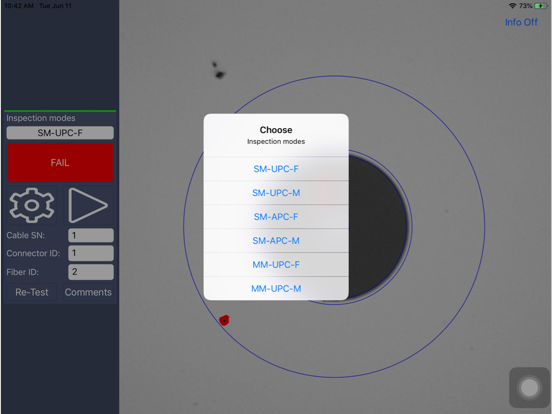Tap the AssistiveTouch floating button
This screenshot has width=552, height=414.
529,388
